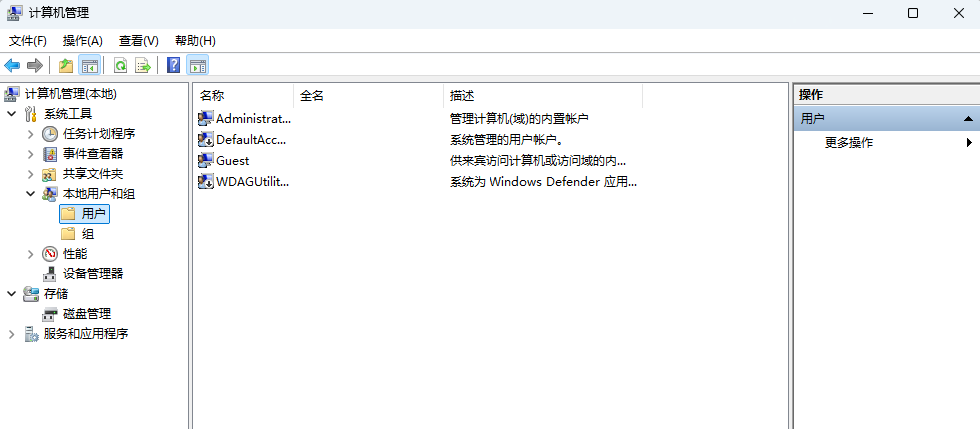
Task: Collapse the 用户 section in 操作 pane
Action: 968,118
